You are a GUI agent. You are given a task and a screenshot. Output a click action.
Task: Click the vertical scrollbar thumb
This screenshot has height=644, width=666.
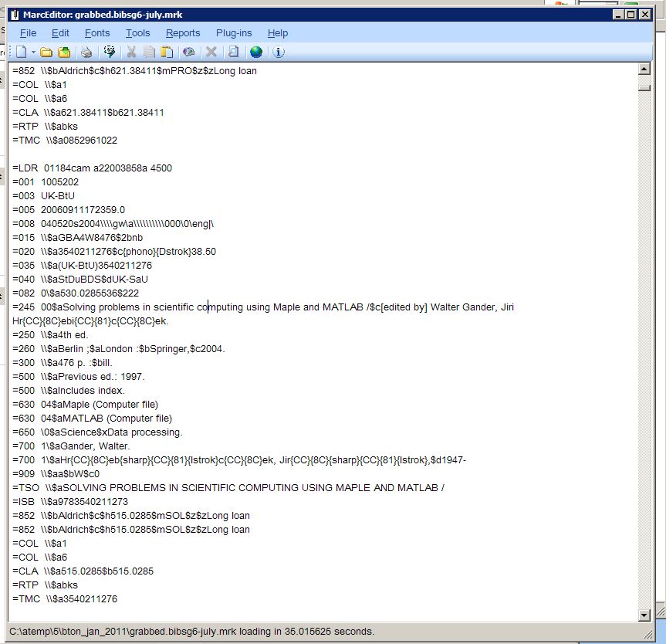(x=644, y=87)
